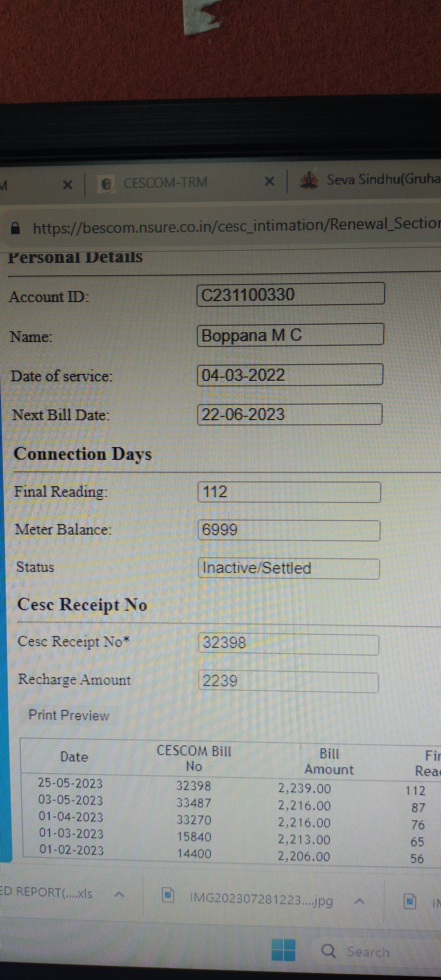Click bill amount 2,213.00
Screen dimensions: 441x980
click(304, 839)
